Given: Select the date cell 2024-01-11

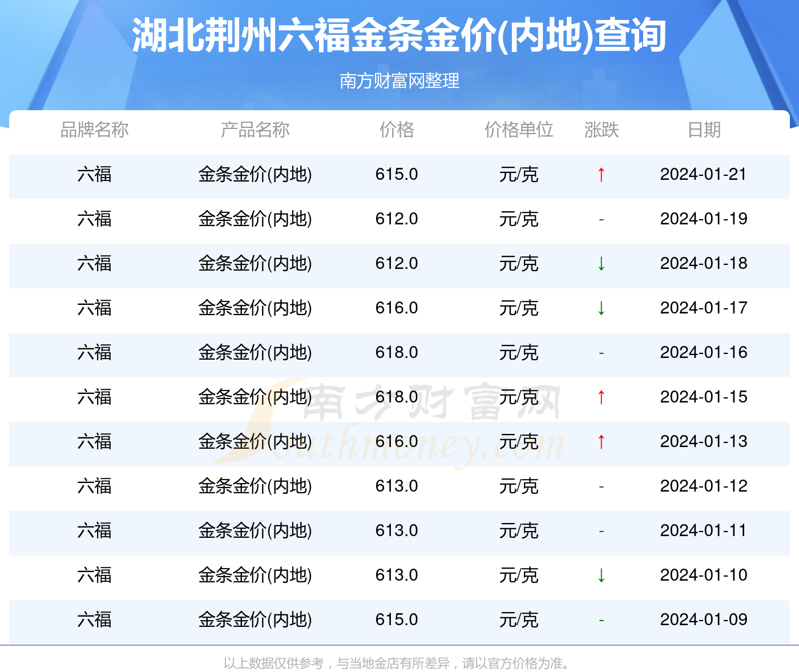Looking at the screenshot, I should (704, 530).
